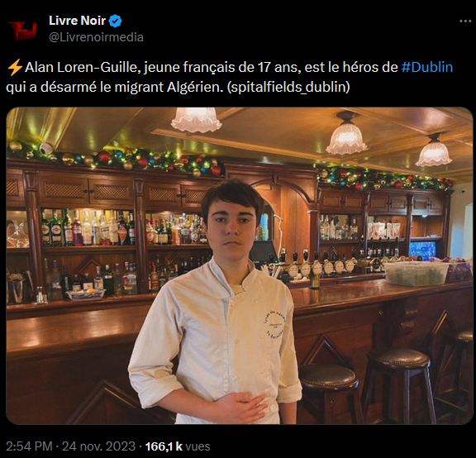Click the name Alan Loren-Guille in tweet

(x=83, y=68)
